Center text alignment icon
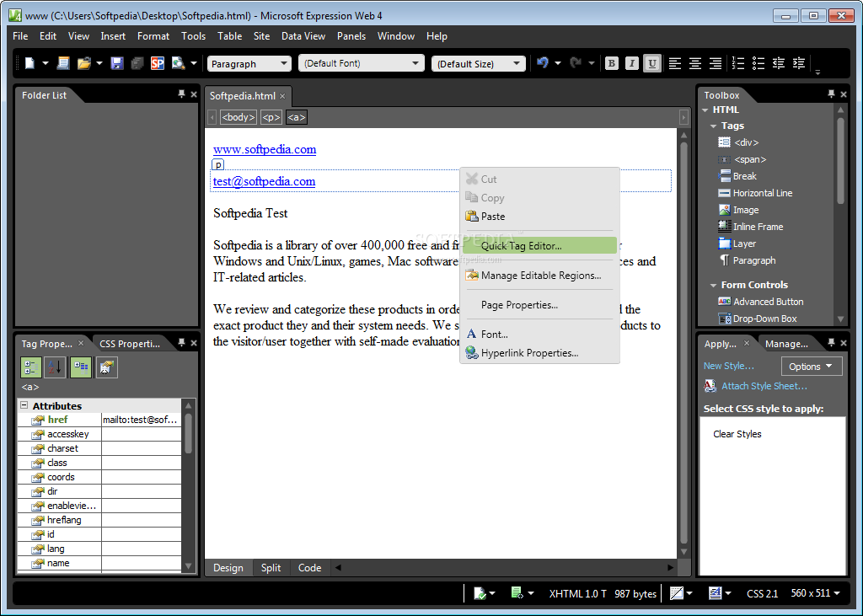This screenshot has height=616, width=863. [695, 63]
